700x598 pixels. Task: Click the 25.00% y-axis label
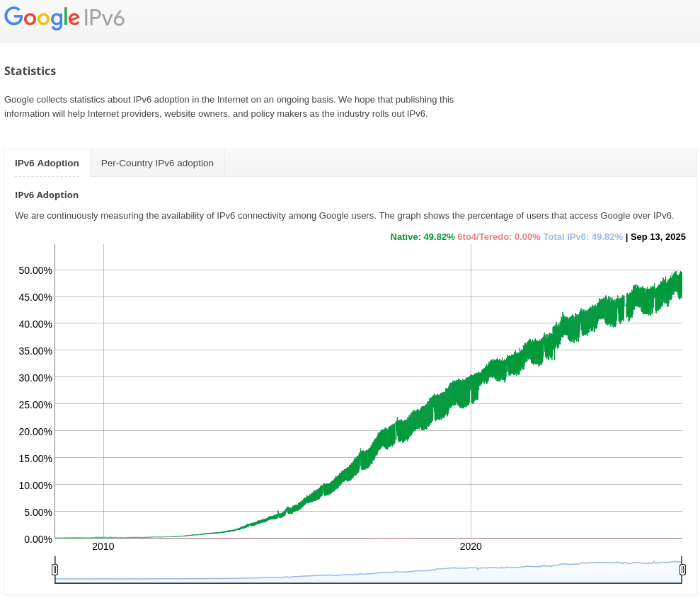35,405
